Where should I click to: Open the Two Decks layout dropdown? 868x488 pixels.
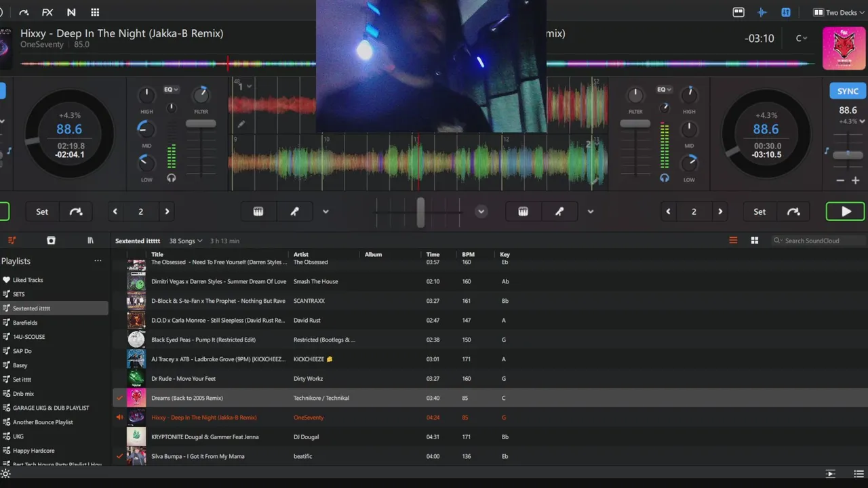click(840, 12)
